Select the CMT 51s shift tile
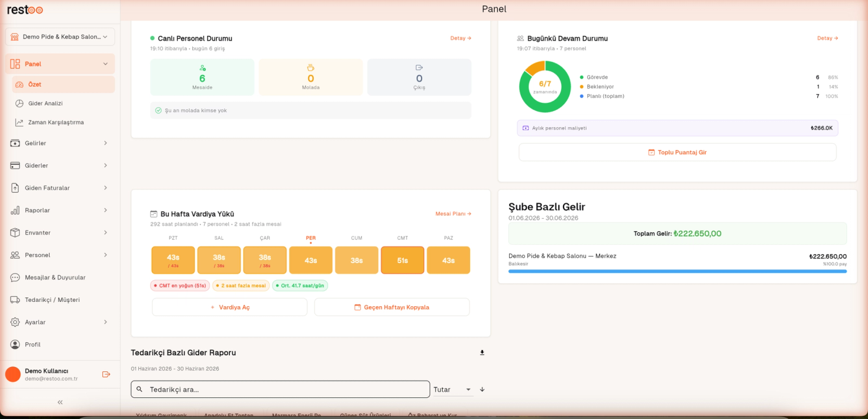 (x=402, y=260)
